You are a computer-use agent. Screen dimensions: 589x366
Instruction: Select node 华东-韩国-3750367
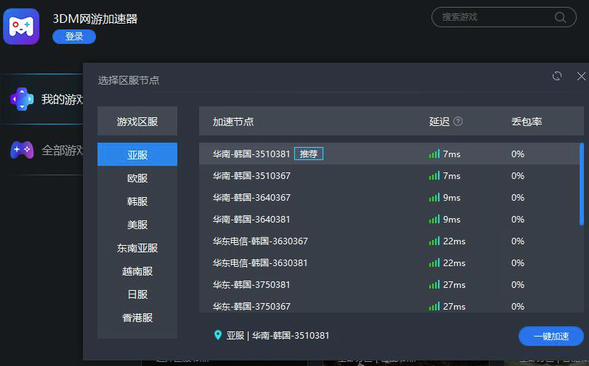[389, 305]
